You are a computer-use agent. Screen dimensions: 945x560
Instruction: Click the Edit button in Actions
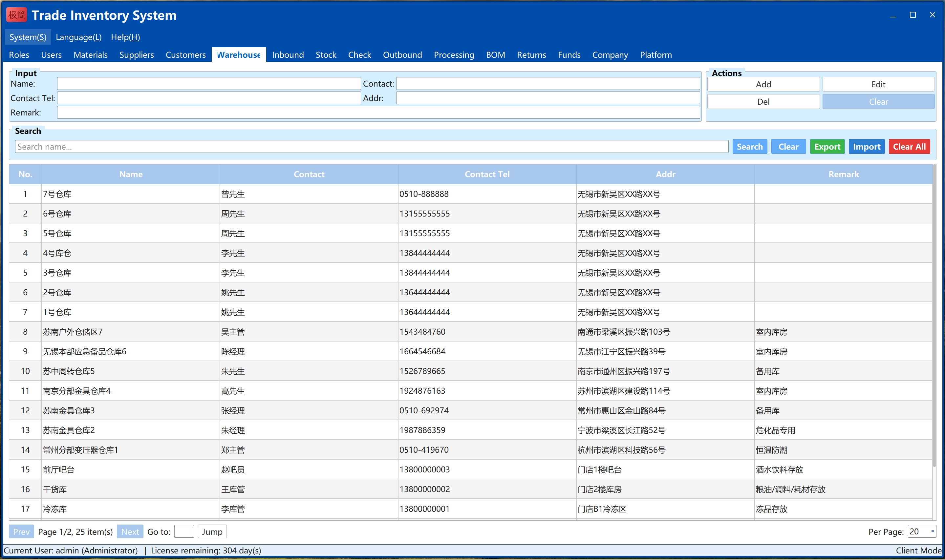coord(878,84)
